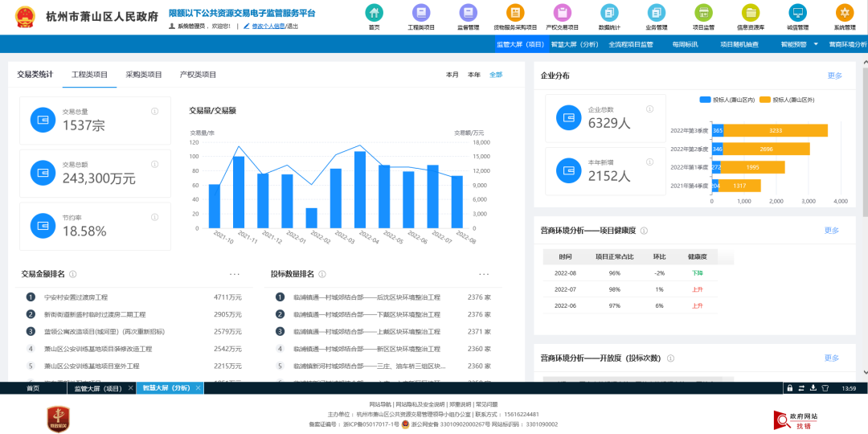Image resolution: width=868 pixels, height=434 pixels.
Task: Toggle the 投标人(萧山区外) legend item
Action: click(787, 100)
